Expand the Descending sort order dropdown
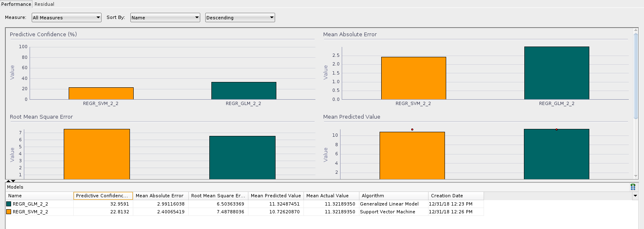The width and height of the screenshot is (644, 229). tap(240, 18)
